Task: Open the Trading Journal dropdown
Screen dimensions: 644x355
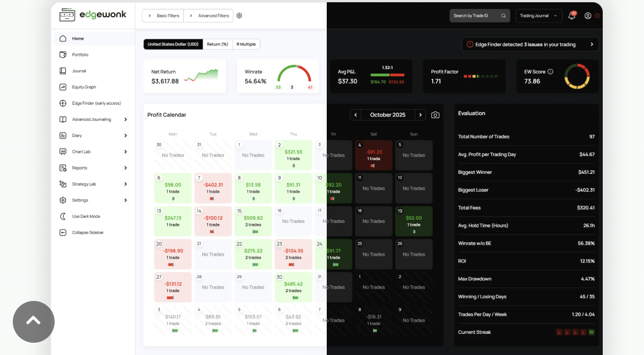Action: 539,16
